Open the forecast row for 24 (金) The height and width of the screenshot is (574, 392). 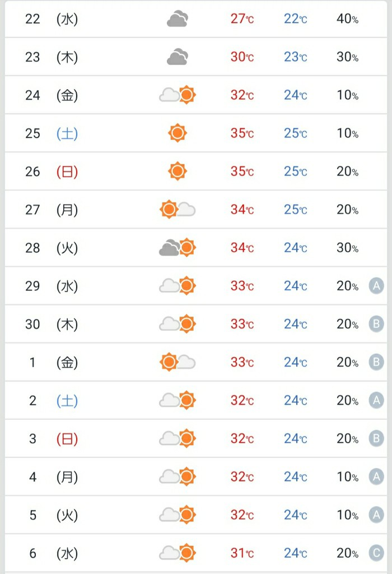196,95
